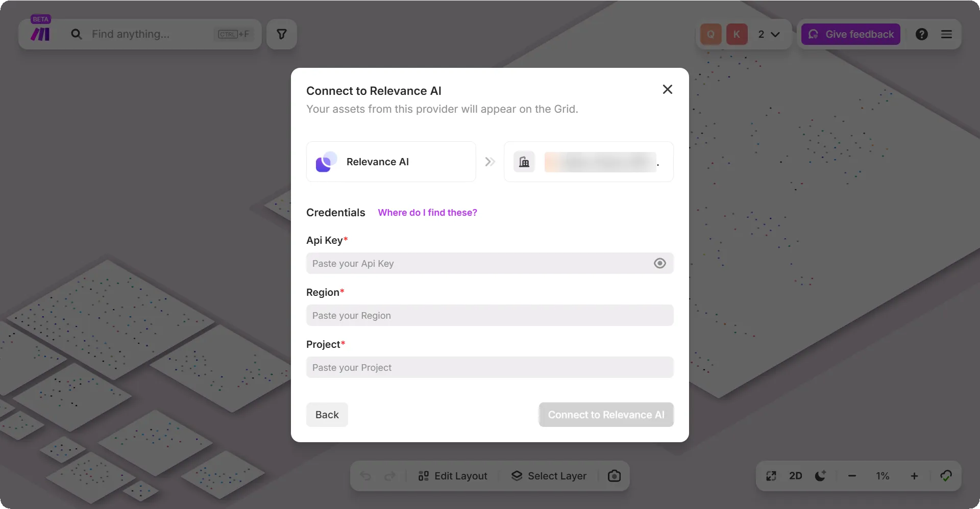
Task: Zoom in with the plus button
Action: (914, 476)
